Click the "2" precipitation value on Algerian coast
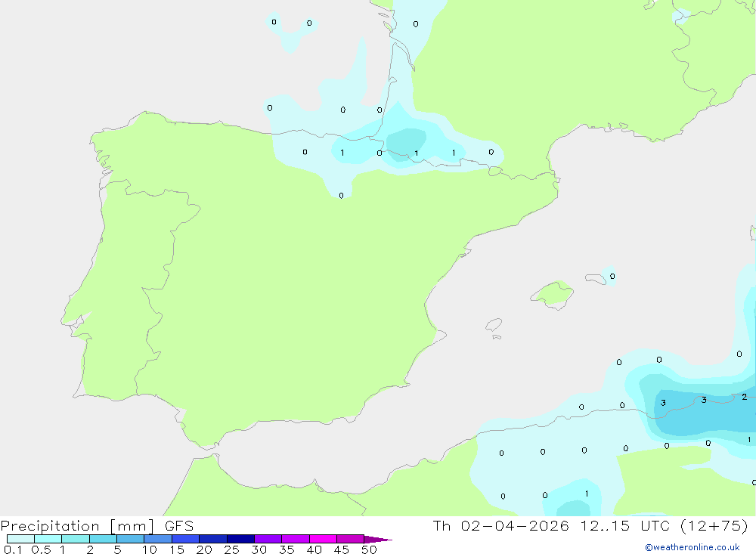 (x=745, y=397)
